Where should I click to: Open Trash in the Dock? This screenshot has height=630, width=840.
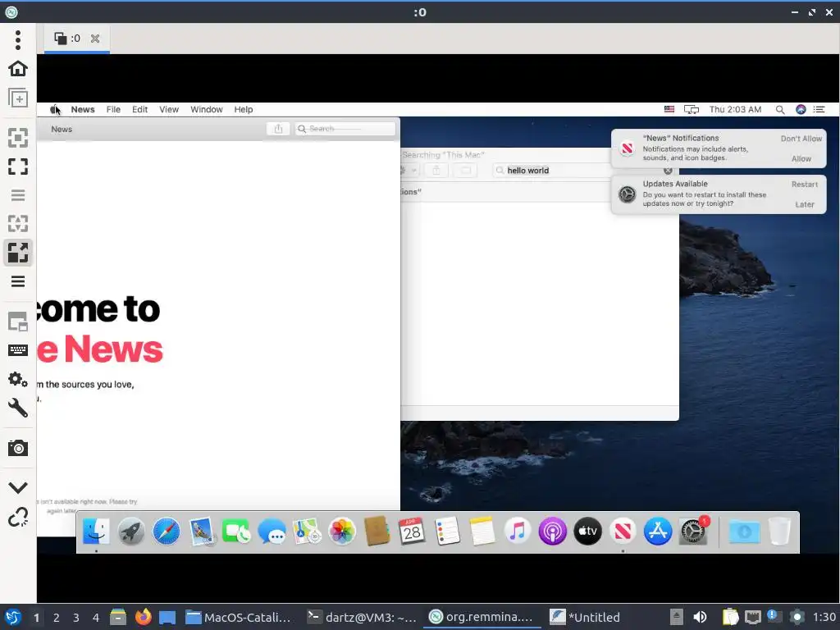click(x=779, y=531)
